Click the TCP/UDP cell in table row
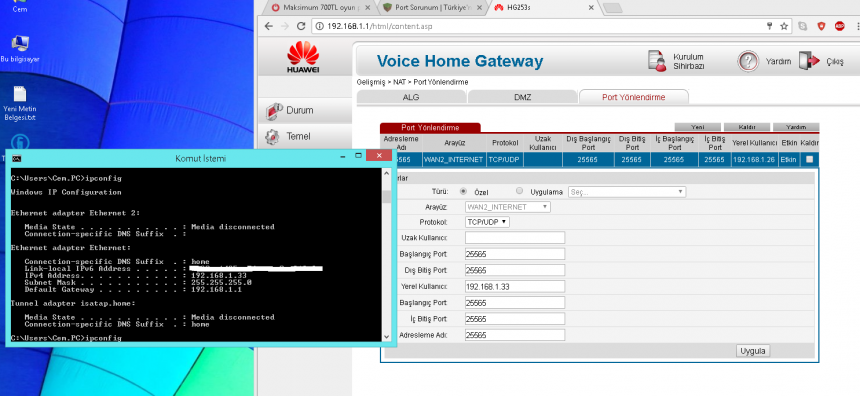The width and height of the screenshot is (860, 396). pyautogui.click(x=505, y=160)
